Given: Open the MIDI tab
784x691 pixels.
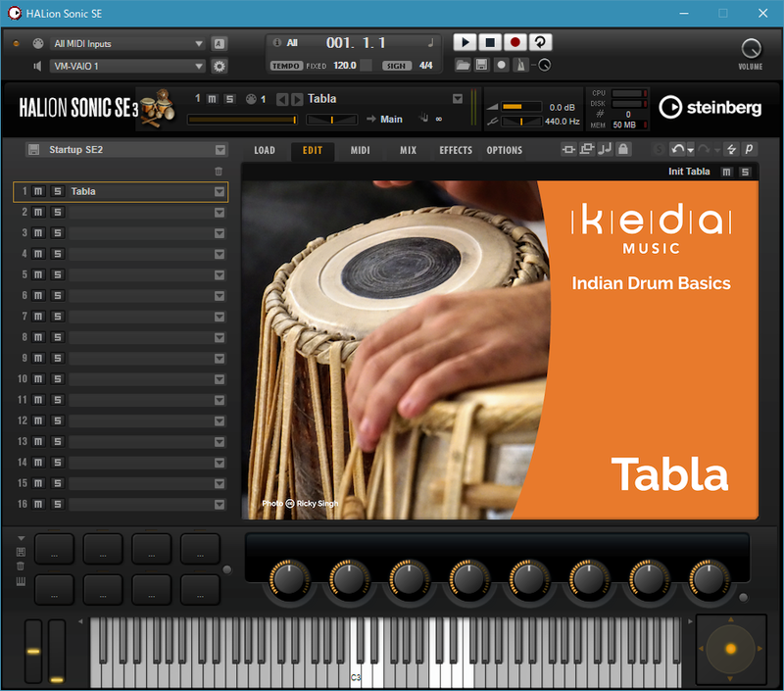Looking at the screenshot, I should pos(360,151).
